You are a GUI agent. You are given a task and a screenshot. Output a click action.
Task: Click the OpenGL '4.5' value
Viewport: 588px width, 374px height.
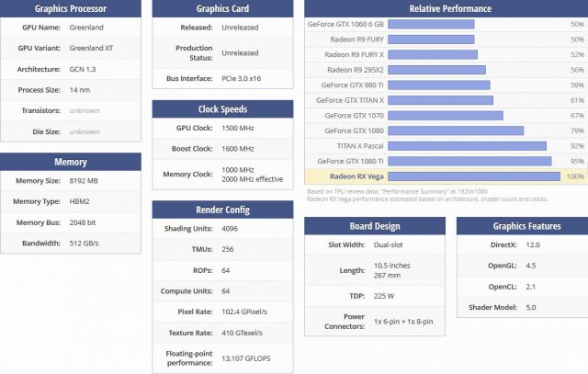click(531, 266)
